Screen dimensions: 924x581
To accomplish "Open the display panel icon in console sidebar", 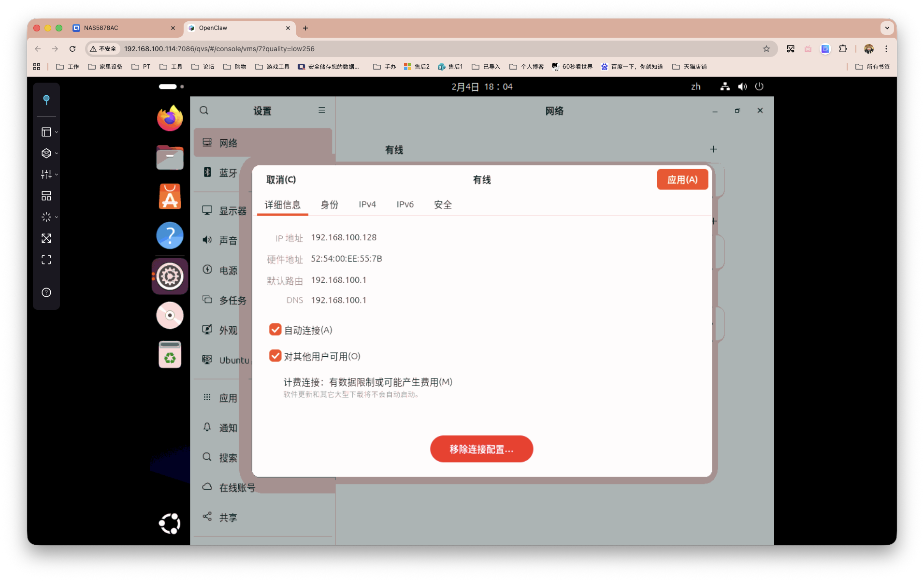I will click(x=46, y=131).
